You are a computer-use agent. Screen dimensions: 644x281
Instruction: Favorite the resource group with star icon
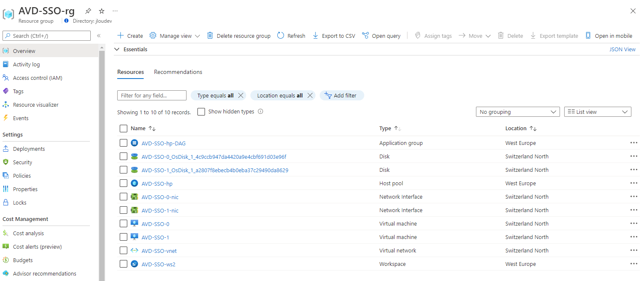(102, 11)
